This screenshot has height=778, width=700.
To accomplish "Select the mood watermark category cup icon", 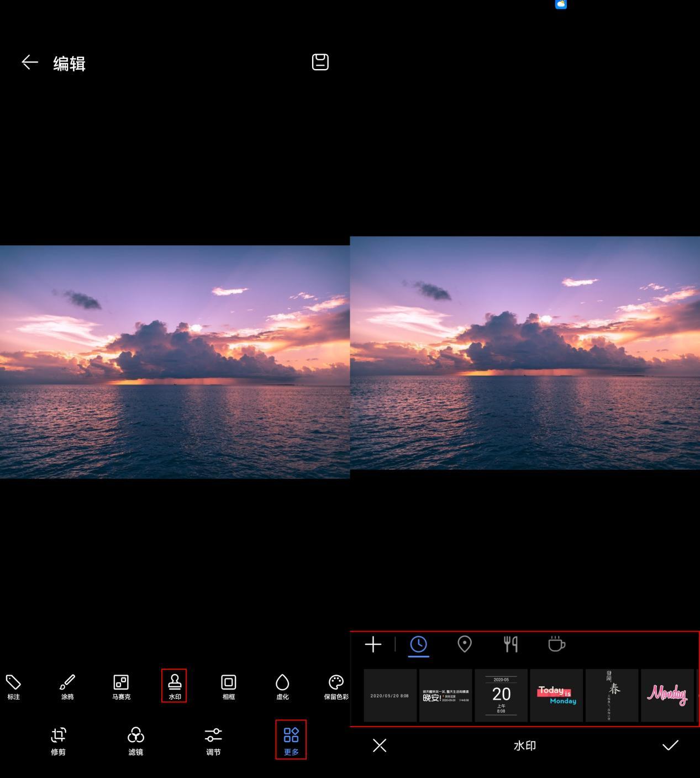I will [x=556, y=644].
